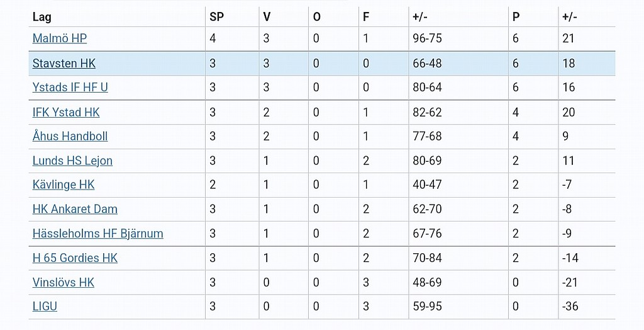The width and height of the screenshot is (644, 330).
Task: Open the Lunds HS Lejon team link
Action: click(72, 161)
